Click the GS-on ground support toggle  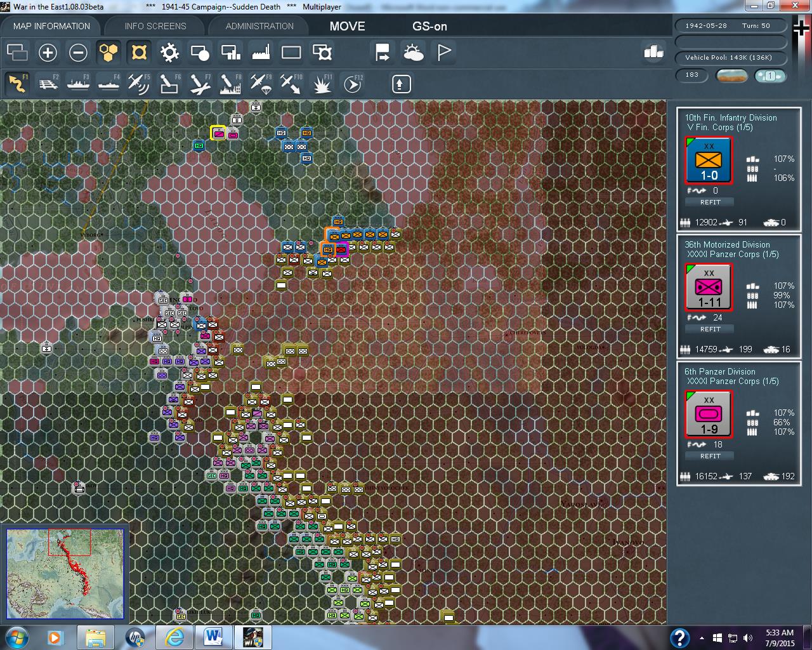[x=429, y=26]
